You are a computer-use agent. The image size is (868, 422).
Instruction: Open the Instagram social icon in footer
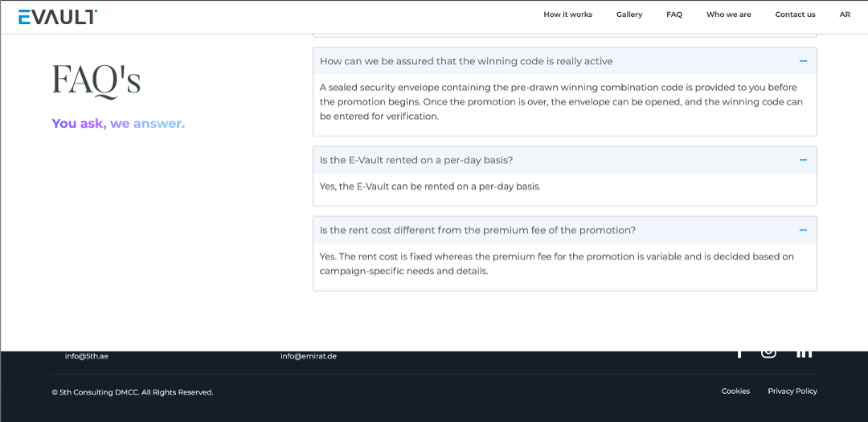pyautogui.click(x=768, y=353)
